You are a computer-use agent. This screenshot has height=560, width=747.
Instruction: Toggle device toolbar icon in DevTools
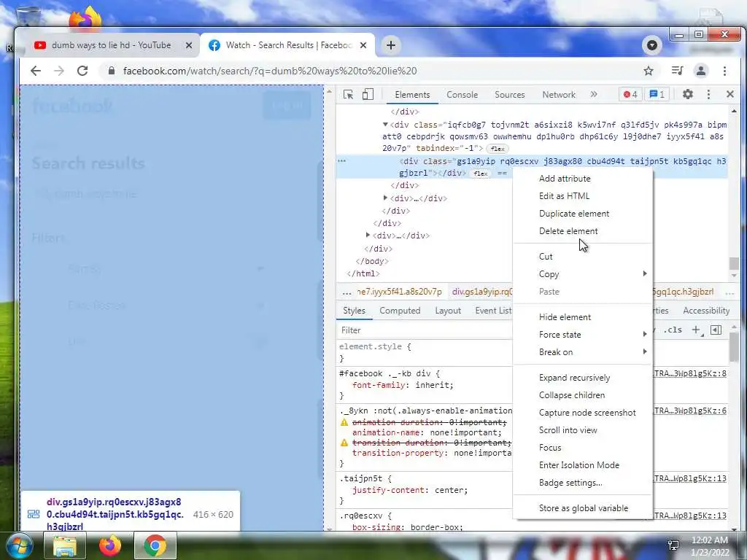click(x=368, y=94)
